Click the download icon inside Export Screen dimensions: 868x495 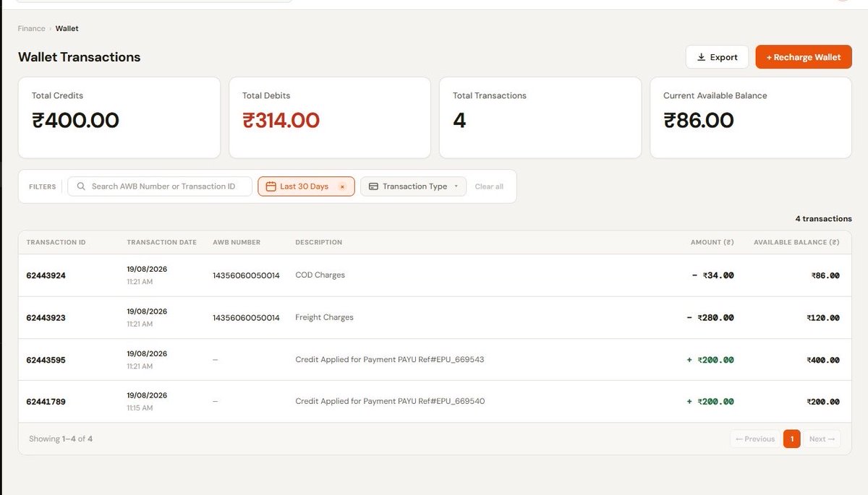coord(701,57)
